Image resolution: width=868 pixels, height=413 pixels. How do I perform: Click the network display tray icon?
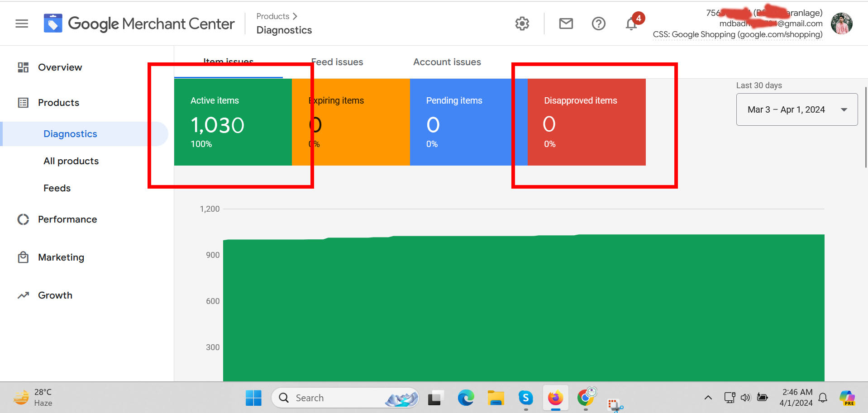730,398
